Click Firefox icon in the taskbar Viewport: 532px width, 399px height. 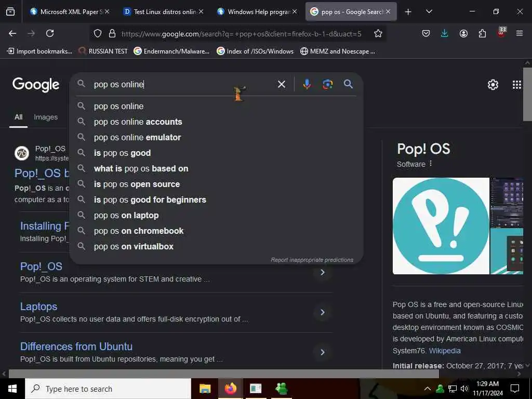pyautogui.click(x=230, y=389)
